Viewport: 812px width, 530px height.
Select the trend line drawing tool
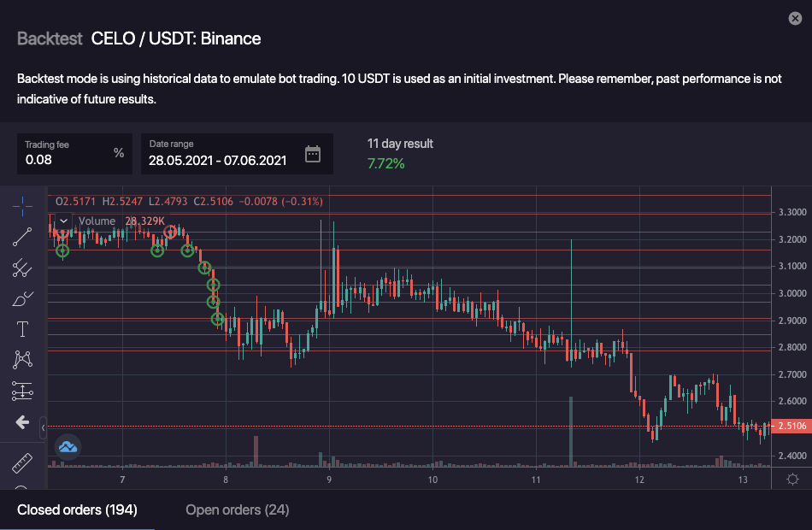(22, 236)
